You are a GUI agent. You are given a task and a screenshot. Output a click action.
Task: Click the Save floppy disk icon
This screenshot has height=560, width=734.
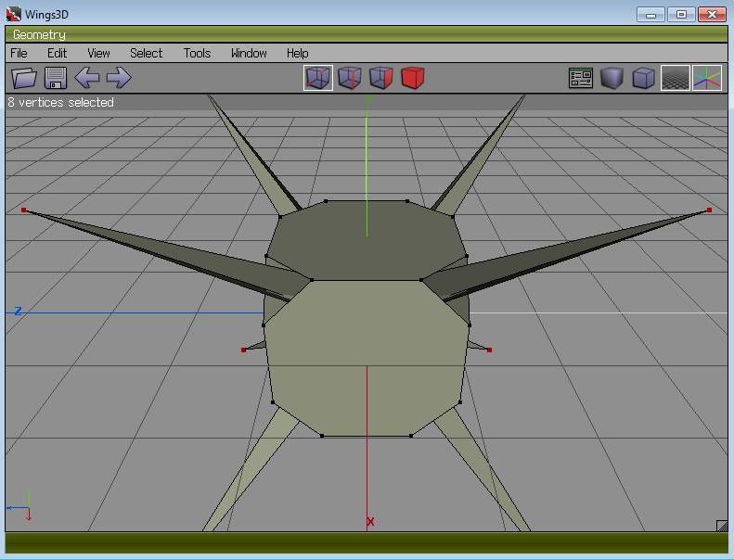55,78
